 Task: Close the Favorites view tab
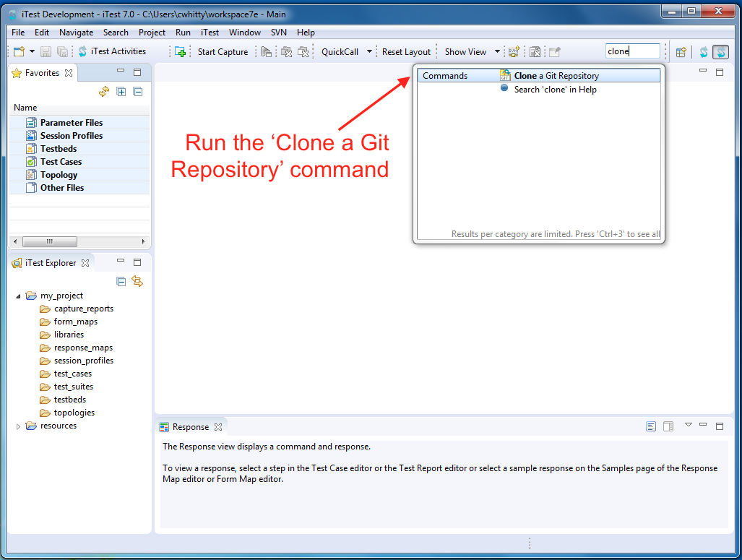tap(69, 73)
